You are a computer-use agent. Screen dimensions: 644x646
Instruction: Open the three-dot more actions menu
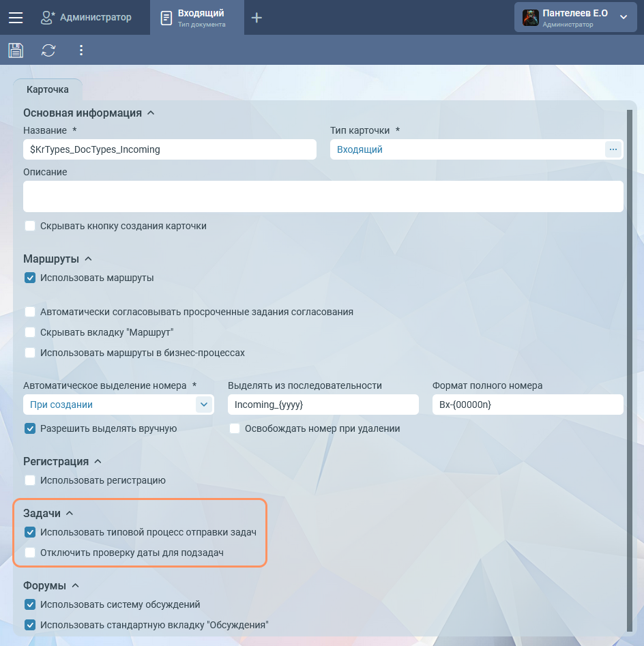click(x=81, y=50)
